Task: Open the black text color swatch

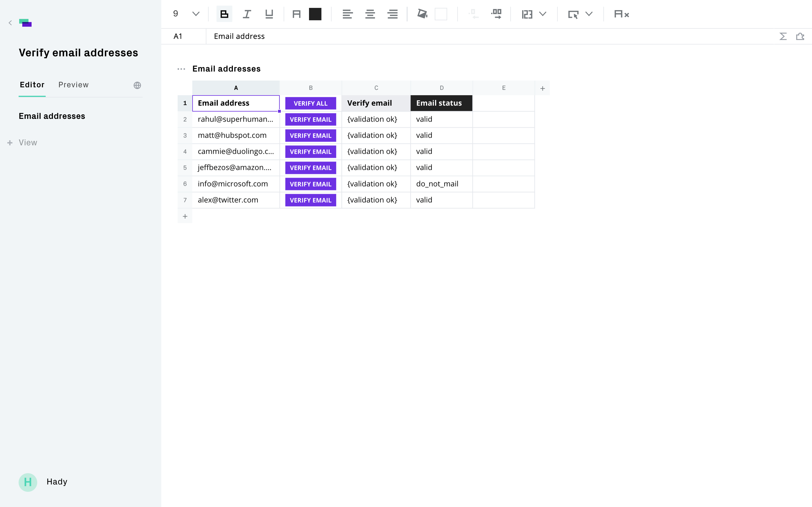Action: coord(315,14)
